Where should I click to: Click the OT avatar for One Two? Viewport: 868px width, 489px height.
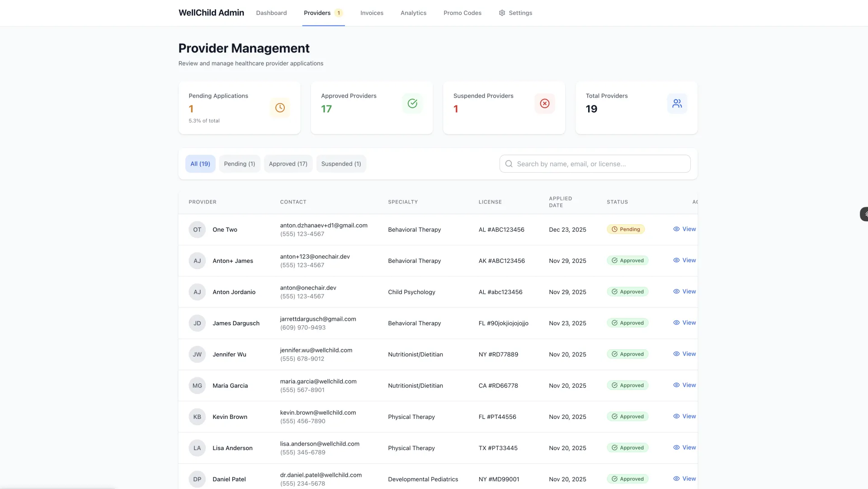click(197, 230)
